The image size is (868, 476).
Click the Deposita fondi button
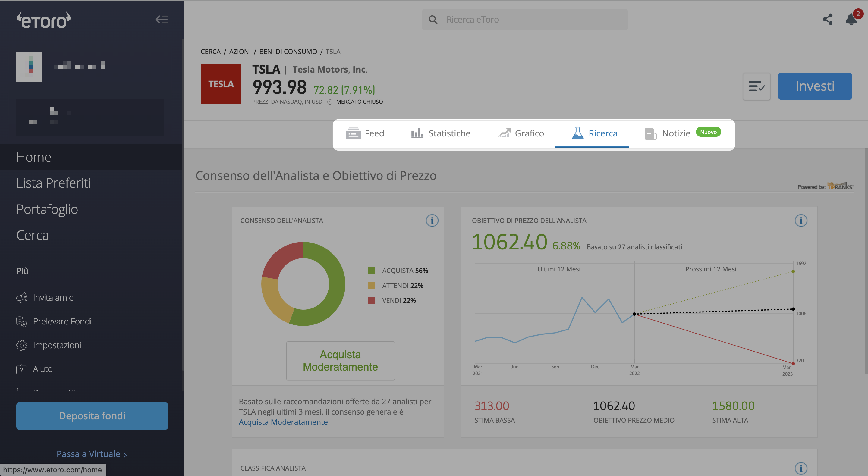point(92,416)
